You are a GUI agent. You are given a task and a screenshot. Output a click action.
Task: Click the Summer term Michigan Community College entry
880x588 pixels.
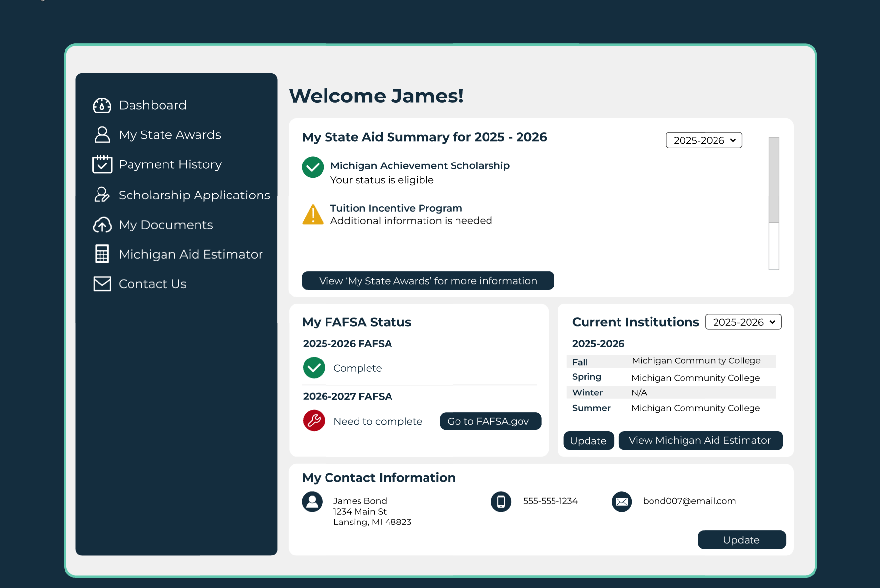pos(696,408)
